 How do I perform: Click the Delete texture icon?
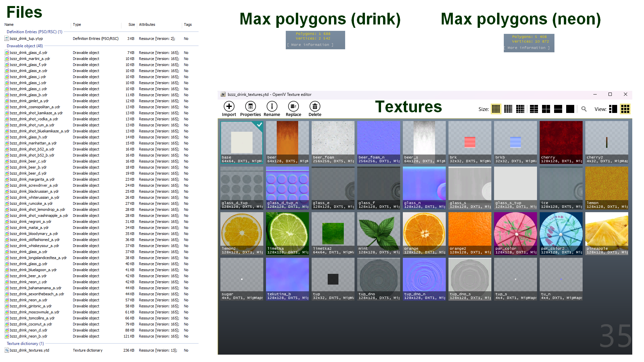[315, 107]
